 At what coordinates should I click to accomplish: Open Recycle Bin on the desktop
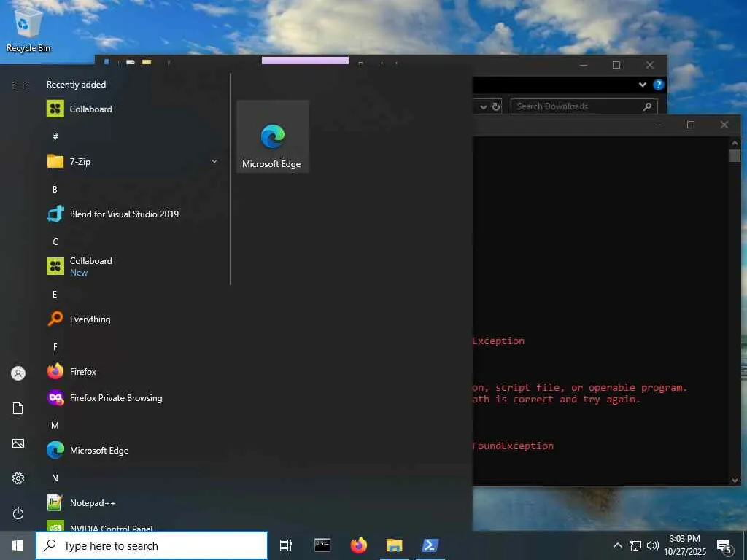click(28, 29)
